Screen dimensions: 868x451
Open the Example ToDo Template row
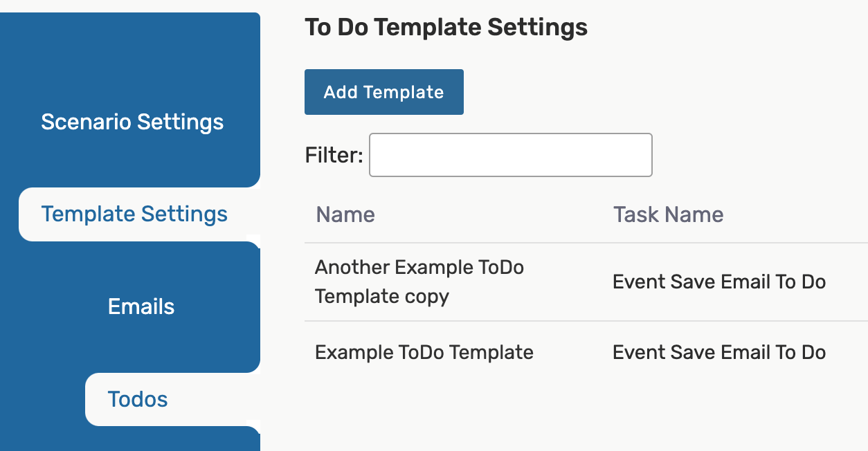coord(424,352)
